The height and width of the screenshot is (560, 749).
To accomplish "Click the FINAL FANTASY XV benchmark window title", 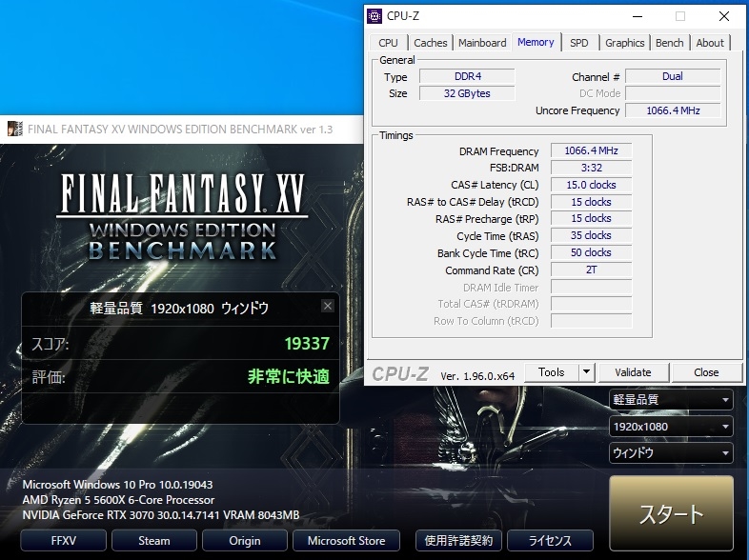I will pos(180,130).
